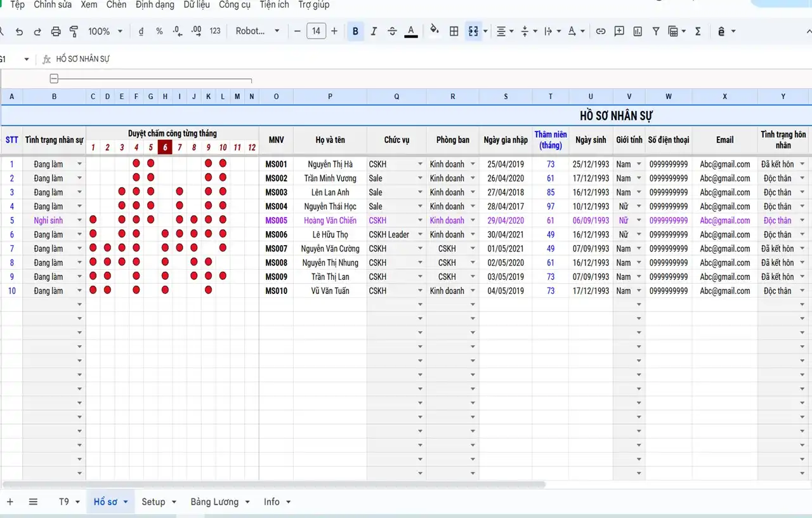Insert a link with the link icon
Viewport: 812px width, 518px height.
[x=600, y=31]
